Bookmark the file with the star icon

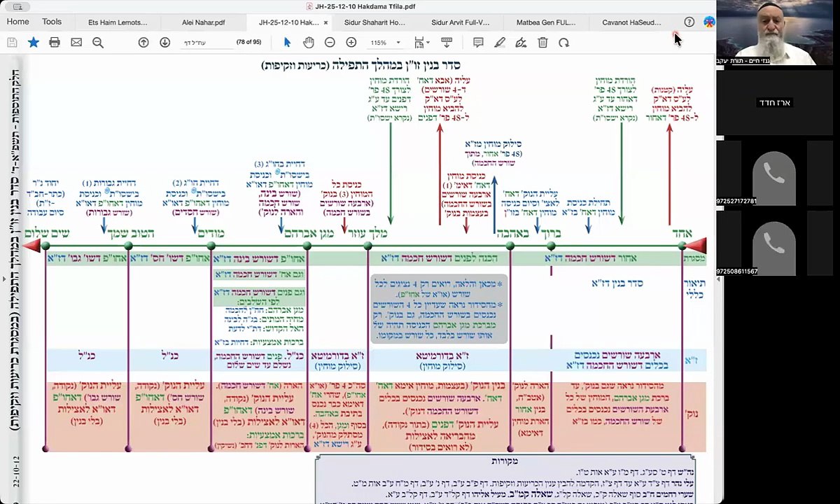click(33, 43)
